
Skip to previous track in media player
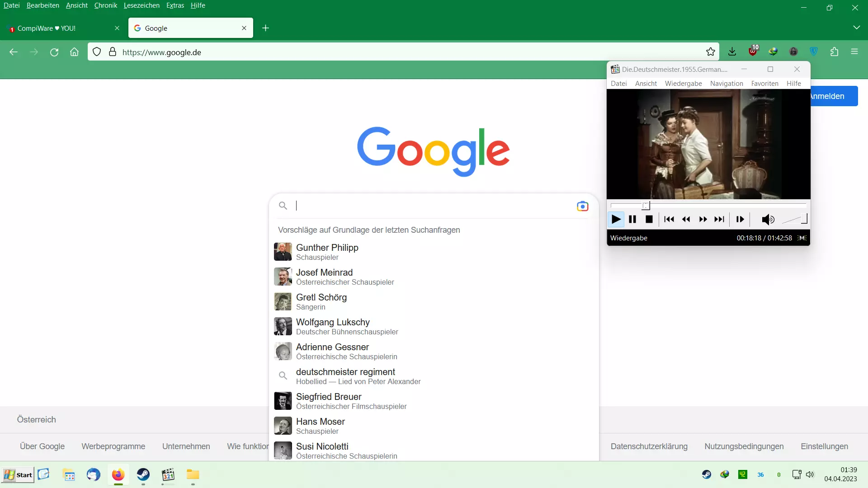pyautogui.click(x=669, y=220)
